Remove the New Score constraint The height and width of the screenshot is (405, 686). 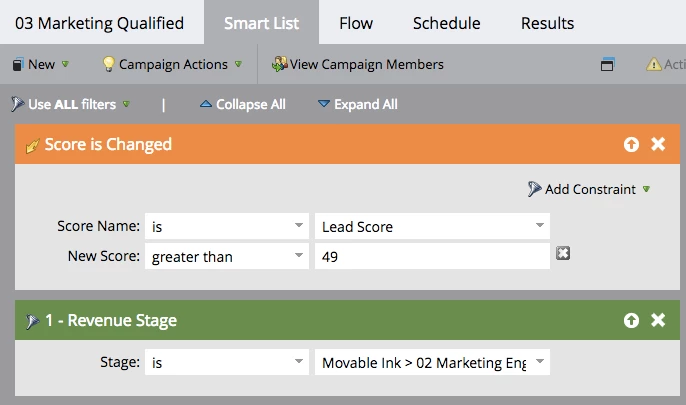[x=563, y=254]
